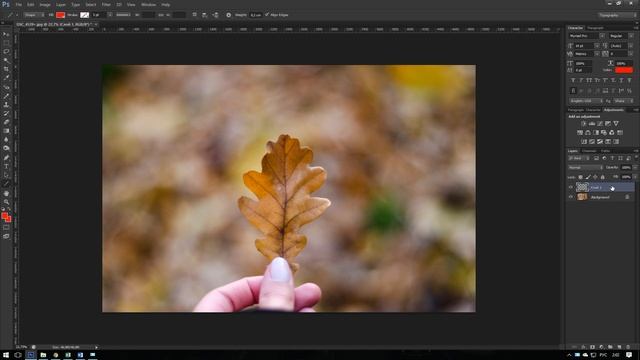Open the Filter menu
The image size is (640, 360).
106,4
